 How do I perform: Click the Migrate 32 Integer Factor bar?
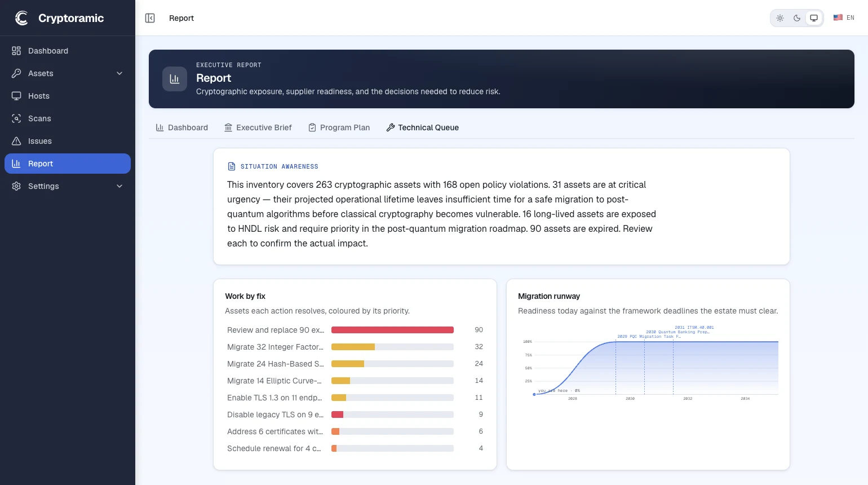[353, 347]
